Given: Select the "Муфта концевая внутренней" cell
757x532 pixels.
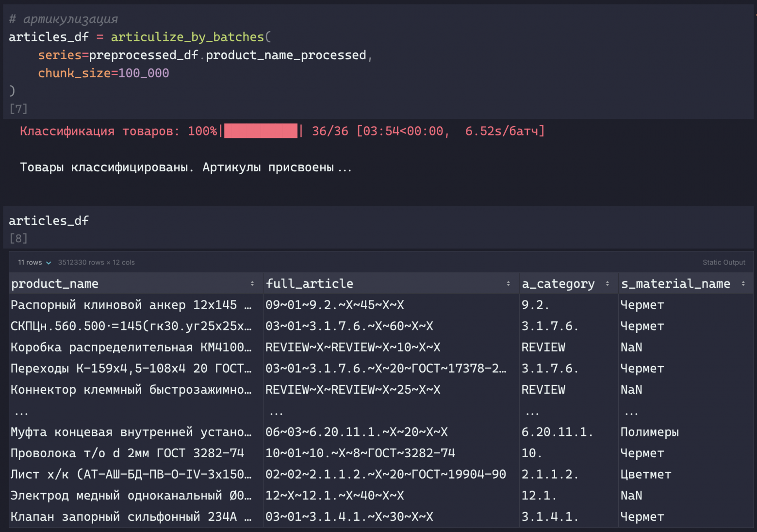Looking at the screenshot, I should (136, 432).
